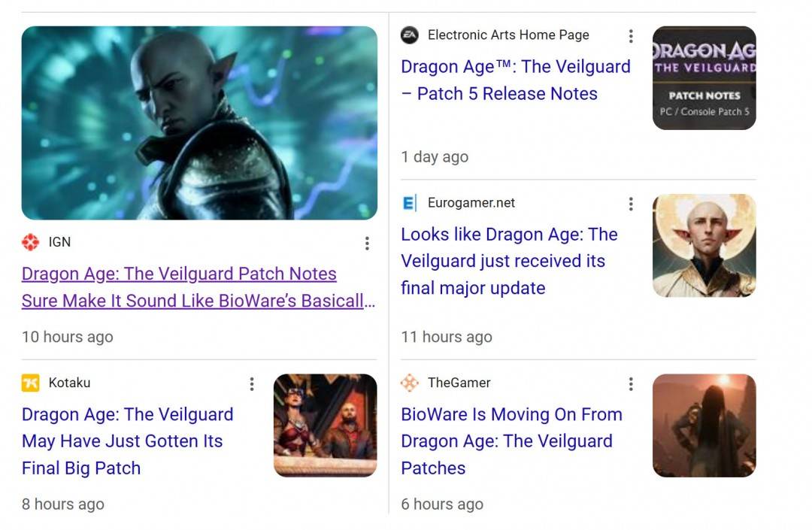Click the TheGamer logo icon

coord(410,383)
